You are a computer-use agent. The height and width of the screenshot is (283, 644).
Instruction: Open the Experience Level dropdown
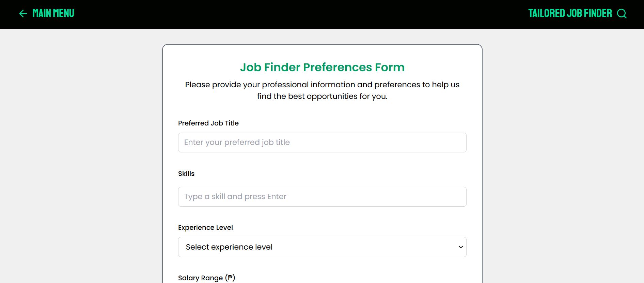tap(322, 247)
